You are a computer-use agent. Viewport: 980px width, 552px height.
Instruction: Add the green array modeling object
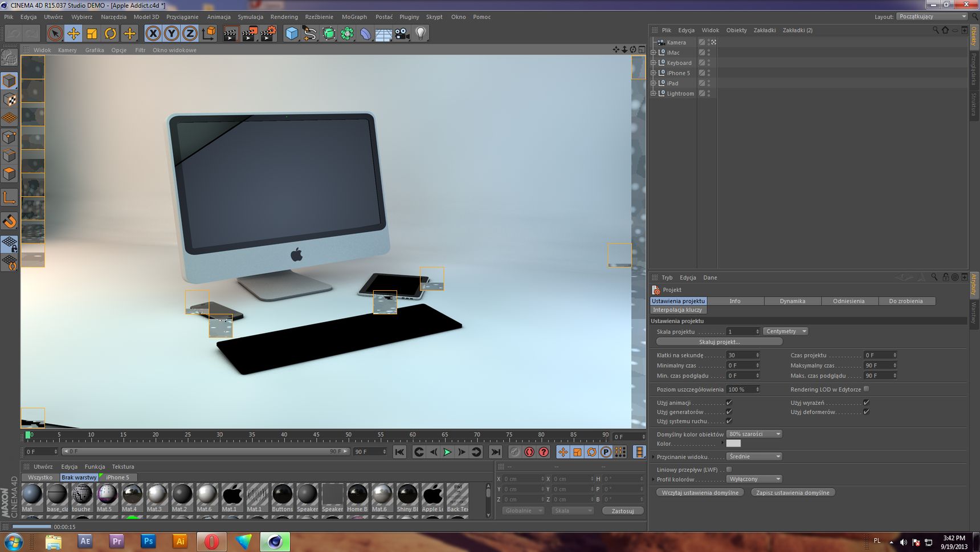347,34
